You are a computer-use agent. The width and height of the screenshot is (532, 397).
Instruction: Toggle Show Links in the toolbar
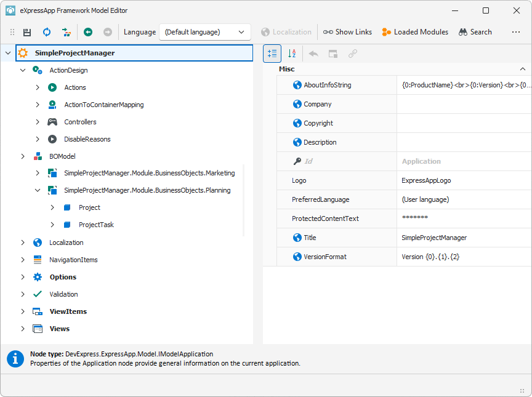coord(347,32)
